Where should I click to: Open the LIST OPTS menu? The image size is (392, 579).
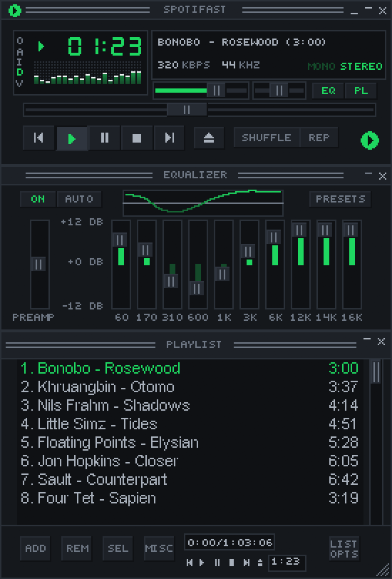[344, 549]
